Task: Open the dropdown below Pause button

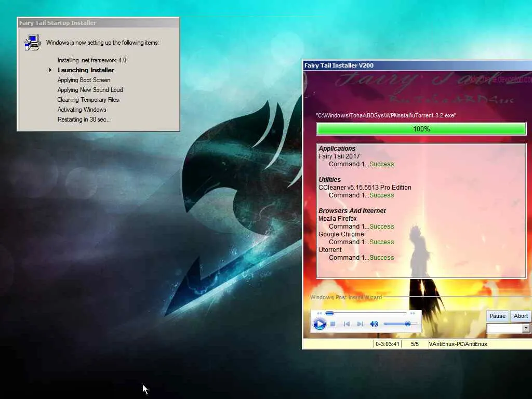Action: coord(526,328)
